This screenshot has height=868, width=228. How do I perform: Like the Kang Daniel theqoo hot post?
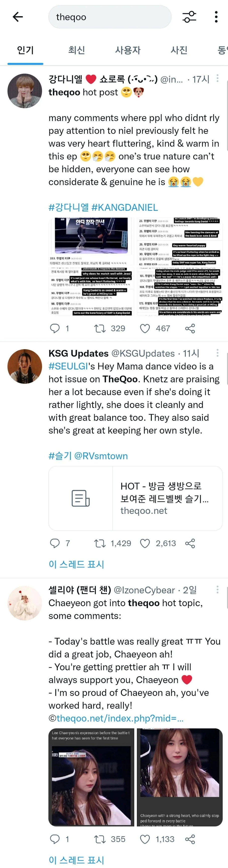click(145, 328)
